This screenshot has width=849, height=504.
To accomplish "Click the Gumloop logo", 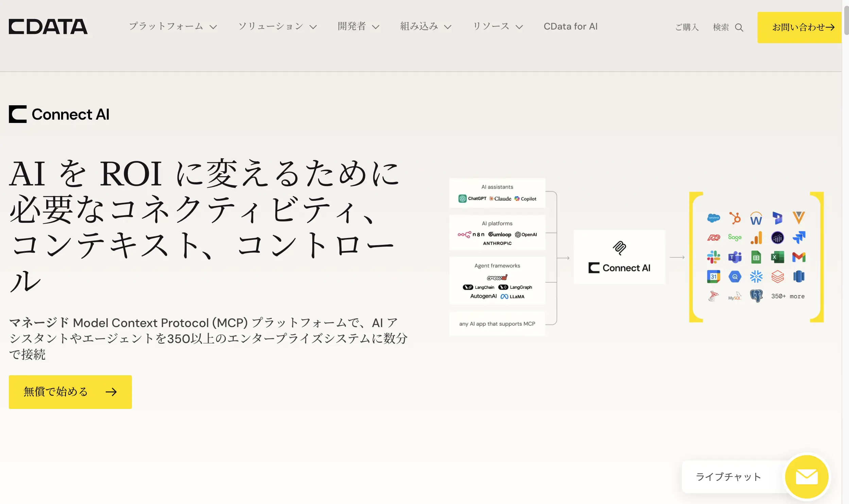I will tap(500, 234).
